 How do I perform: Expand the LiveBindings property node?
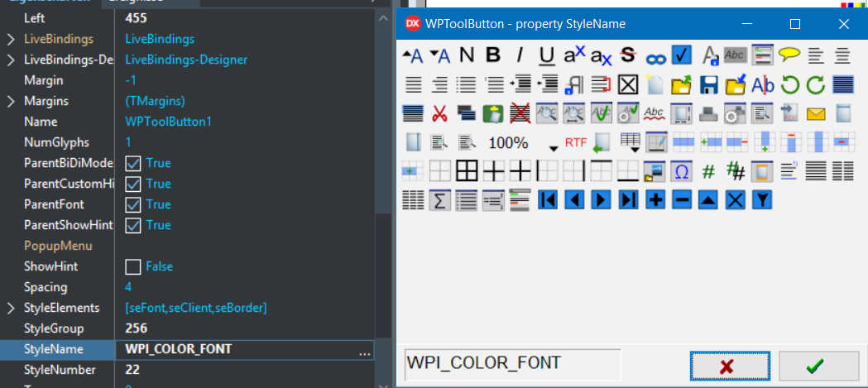(x=11, y=39)
